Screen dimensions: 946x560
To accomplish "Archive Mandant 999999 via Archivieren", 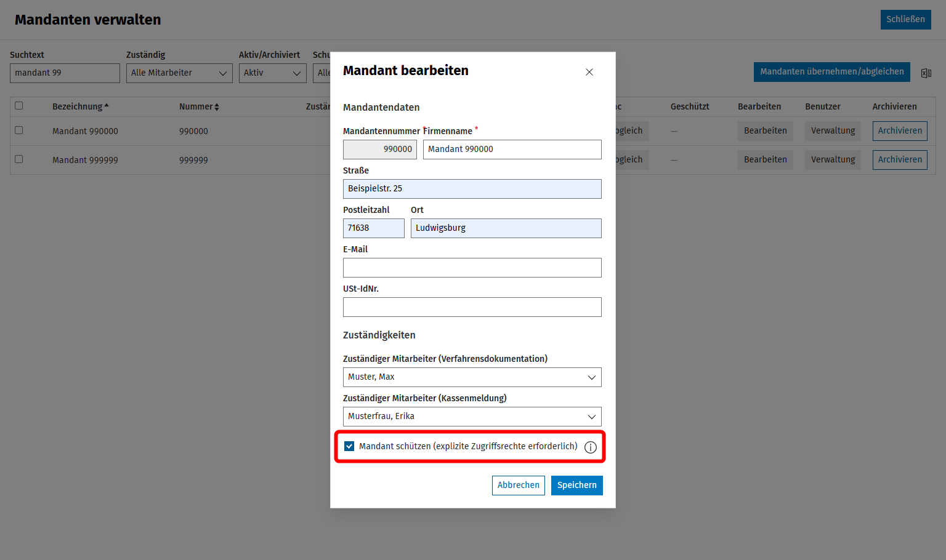I will coord(900,160).
